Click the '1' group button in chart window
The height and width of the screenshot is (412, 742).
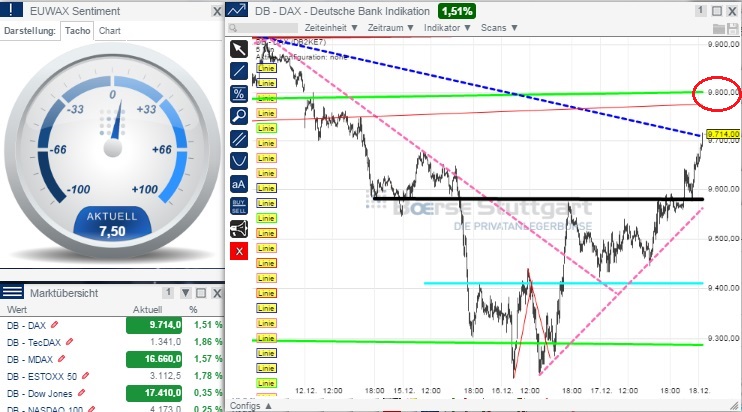[701, 10]
